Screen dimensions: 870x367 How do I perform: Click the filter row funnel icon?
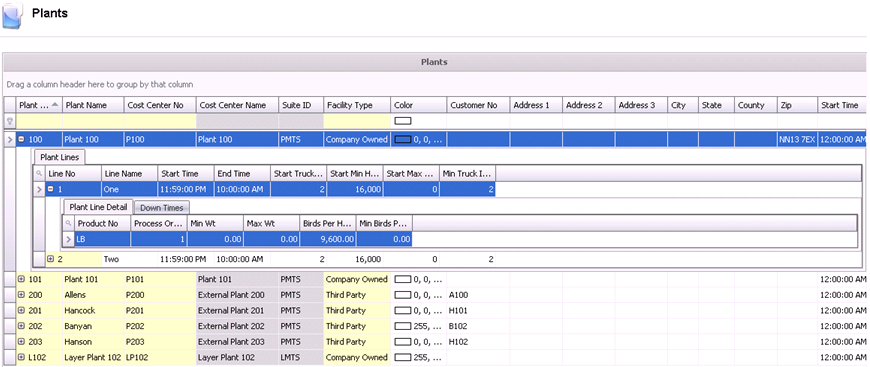(x=10, y=120)
